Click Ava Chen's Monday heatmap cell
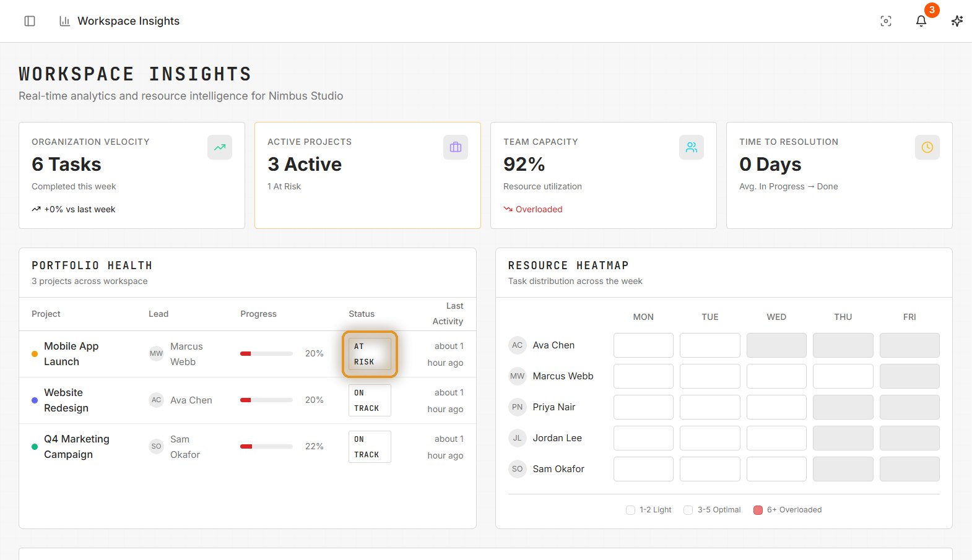Viewport: 972px width, 560px height. (x=643, y=345)
